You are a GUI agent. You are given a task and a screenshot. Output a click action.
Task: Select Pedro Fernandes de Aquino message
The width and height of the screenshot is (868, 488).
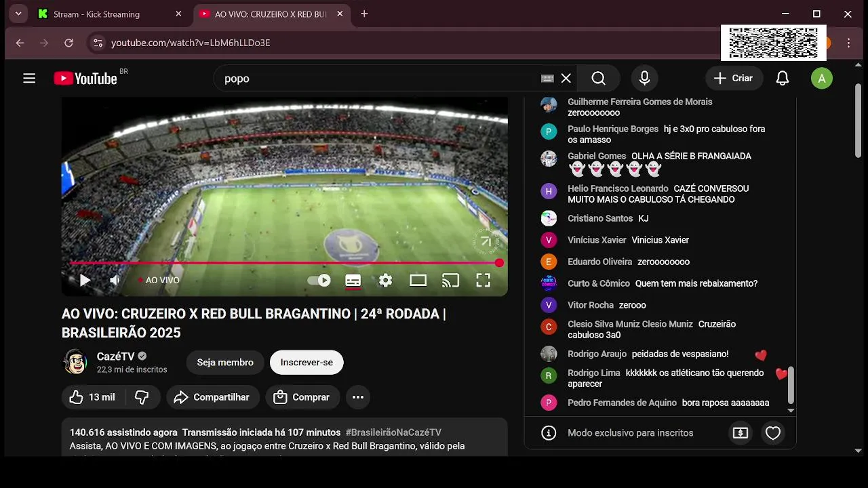(x=726, y=403)
